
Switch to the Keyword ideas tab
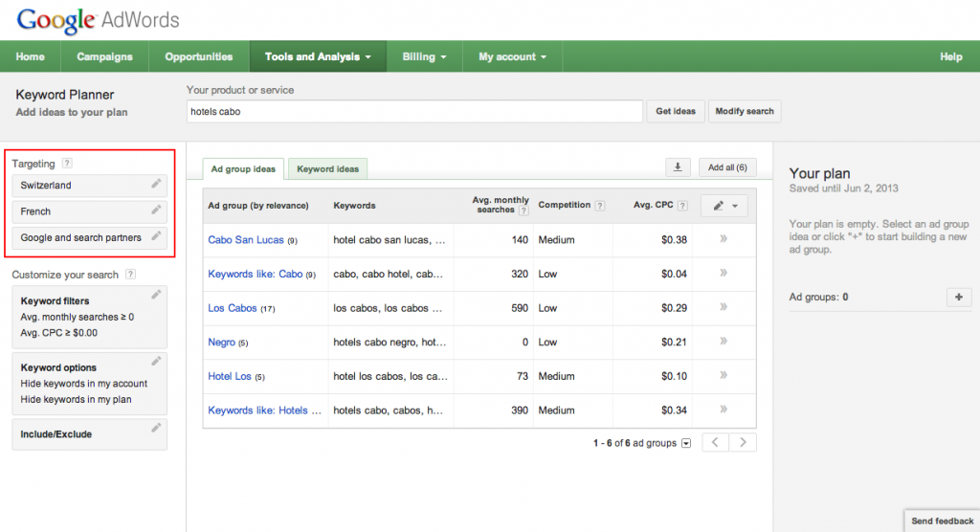click(327, 168)
